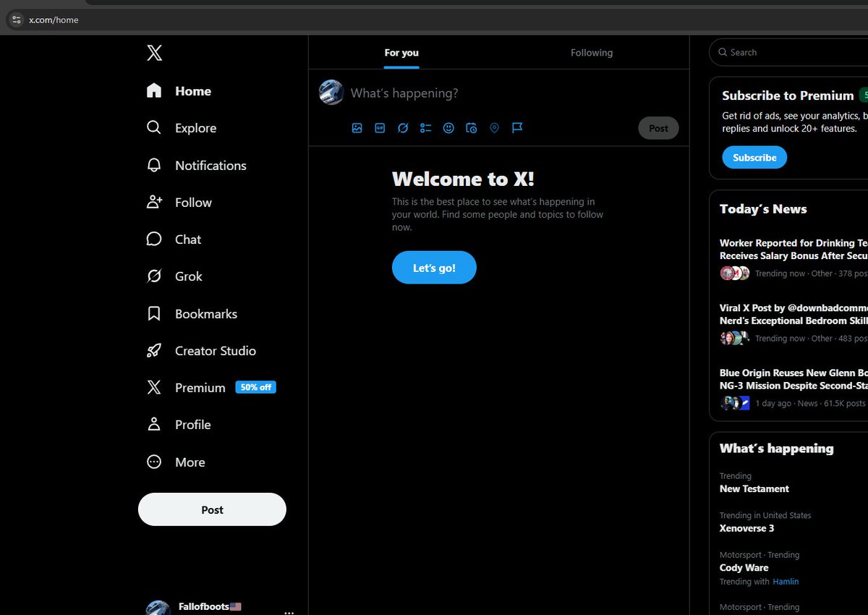Switch to the For you tab
This screenshot has width=868, height=615.
(401, 53)
